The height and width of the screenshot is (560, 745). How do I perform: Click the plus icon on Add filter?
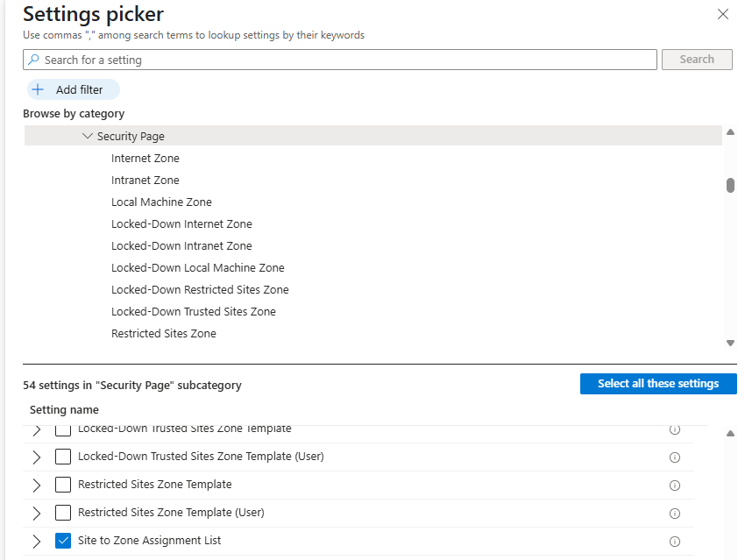point(38,90)
